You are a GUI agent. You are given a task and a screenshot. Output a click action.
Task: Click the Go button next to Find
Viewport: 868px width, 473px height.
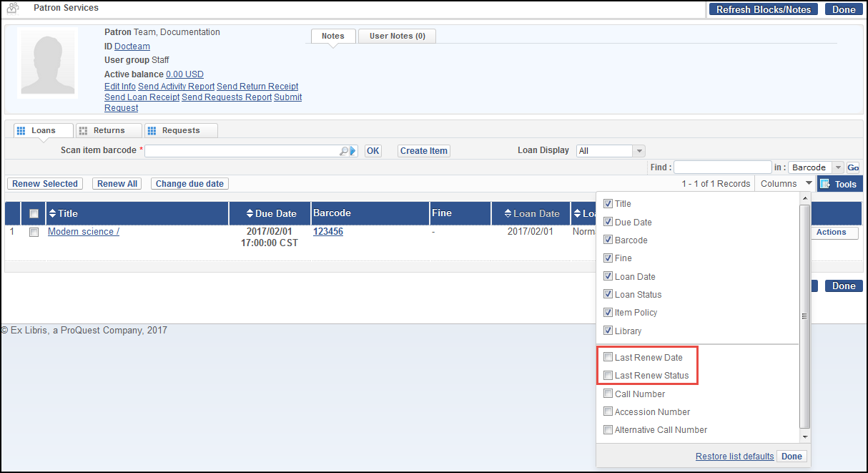point(853,167)
